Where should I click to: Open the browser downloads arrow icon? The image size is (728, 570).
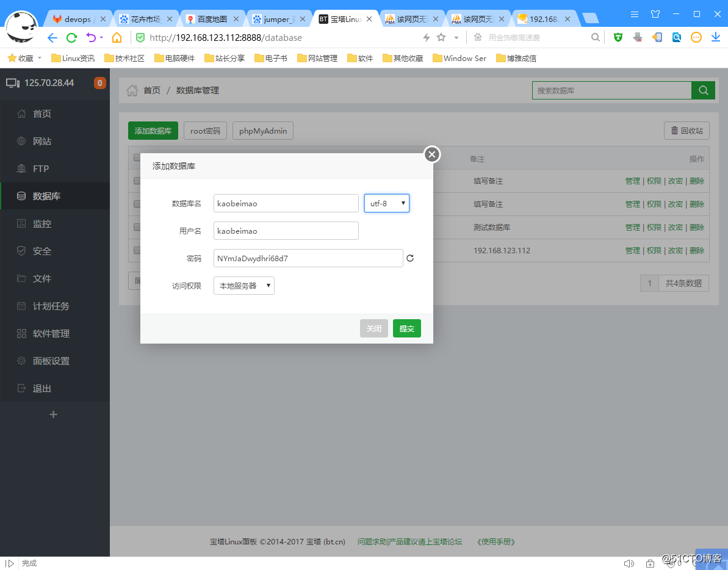tap(716, 37)
